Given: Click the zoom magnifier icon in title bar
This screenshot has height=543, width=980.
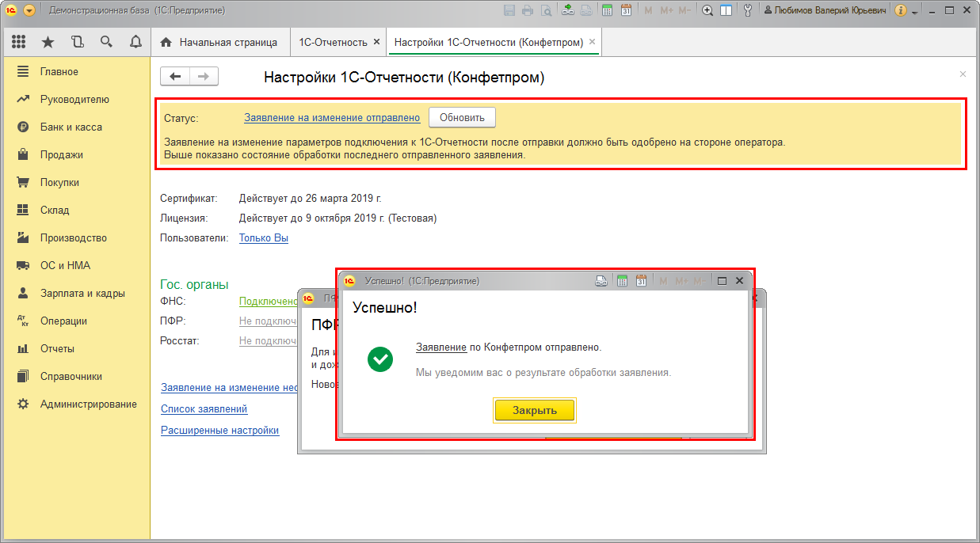Looking at the screenshot, I should 707,10.
